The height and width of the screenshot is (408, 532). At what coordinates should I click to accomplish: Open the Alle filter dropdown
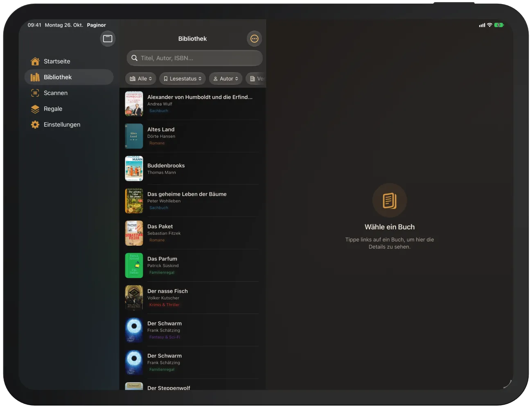(x=141, y=78)
